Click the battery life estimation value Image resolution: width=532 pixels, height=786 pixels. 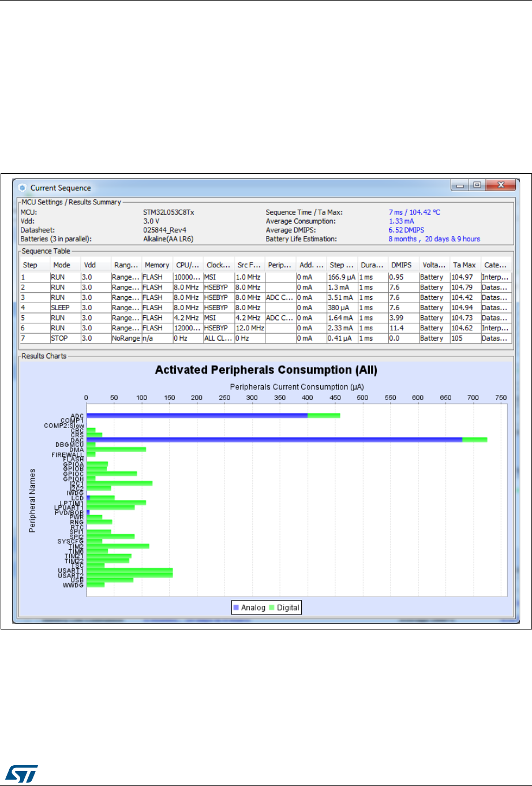[x=434, y=239]
